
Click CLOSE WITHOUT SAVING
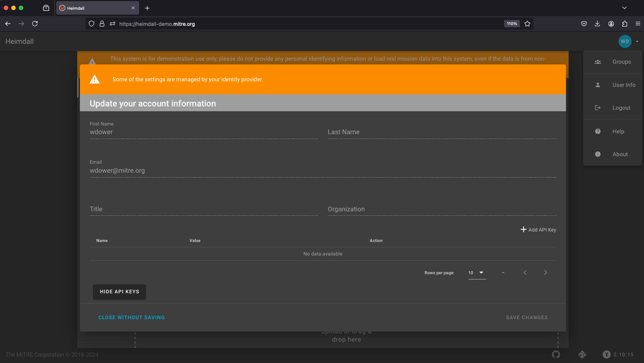click(131, 317)
